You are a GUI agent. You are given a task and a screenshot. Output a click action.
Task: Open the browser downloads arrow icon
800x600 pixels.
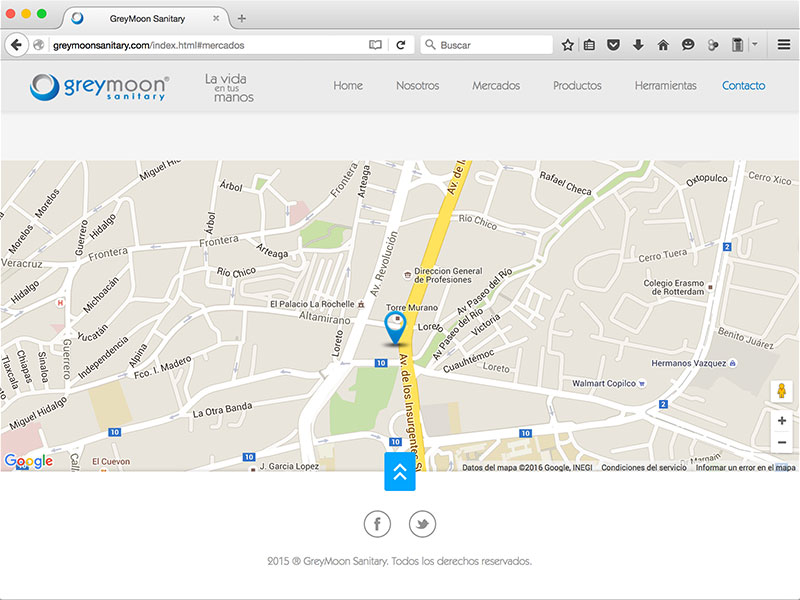point(638,45)
